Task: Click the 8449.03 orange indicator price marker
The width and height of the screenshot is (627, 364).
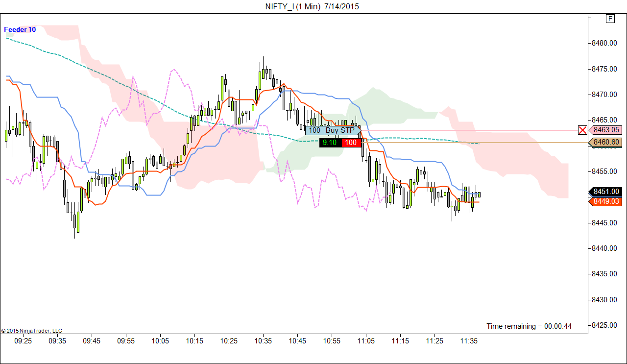Action: tap(605, 201)
